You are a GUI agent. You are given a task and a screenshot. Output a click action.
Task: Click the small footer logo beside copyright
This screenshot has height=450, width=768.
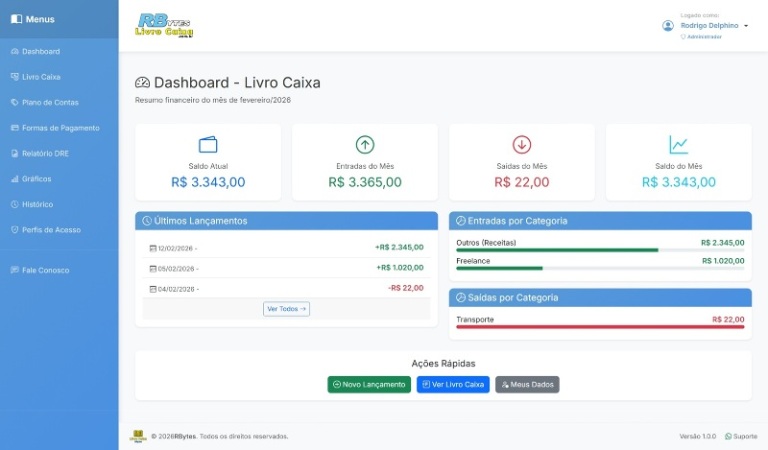point(138,436)
